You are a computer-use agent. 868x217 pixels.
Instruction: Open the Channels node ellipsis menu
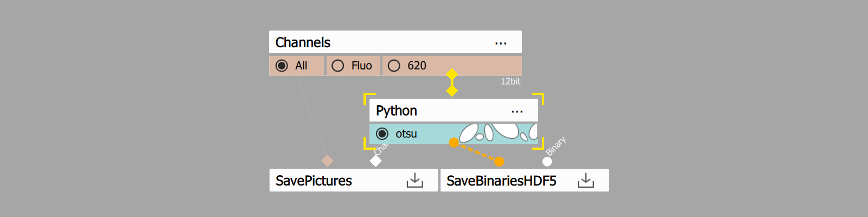pyautogui.click(x=501, y=43)
